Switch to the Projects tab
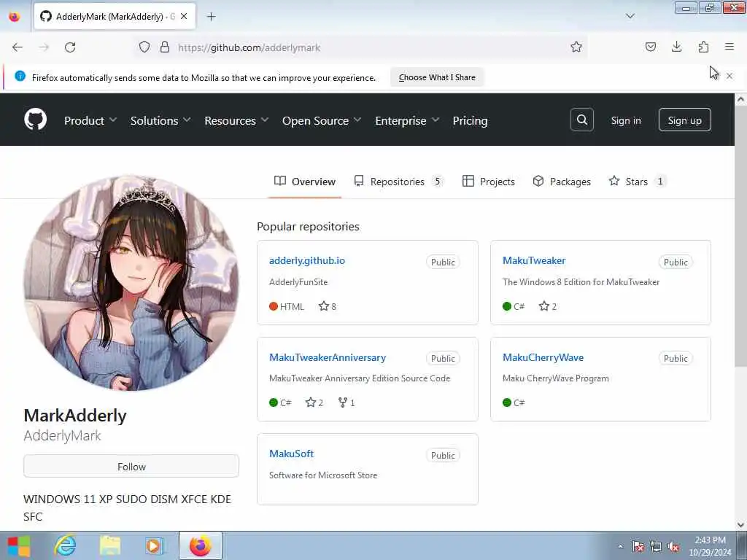Viewport: 747px width, 560px height. (x=489, y=182)
